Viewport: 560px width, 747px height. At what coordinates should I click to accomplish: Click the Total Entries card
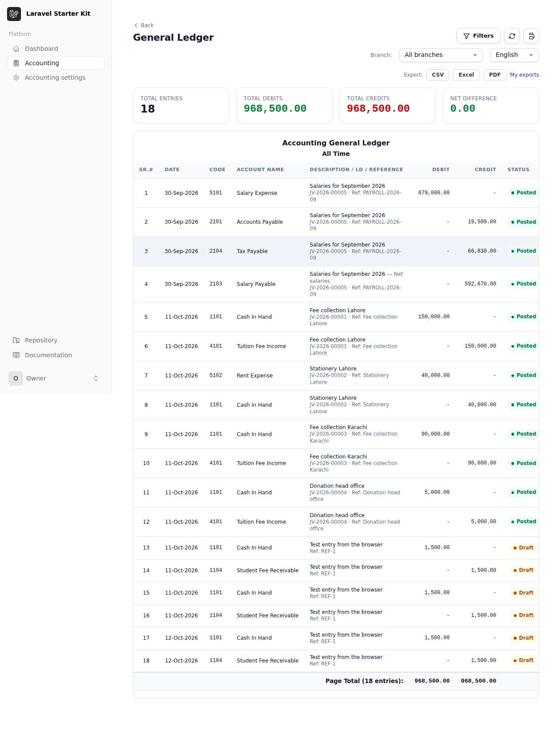pyautogui.click(x=181, y=106)
